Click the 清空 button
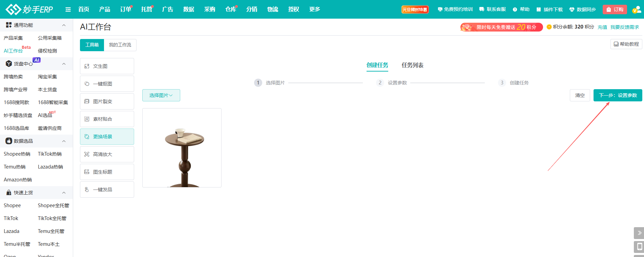Screen dimensions: 644x257 580,95
